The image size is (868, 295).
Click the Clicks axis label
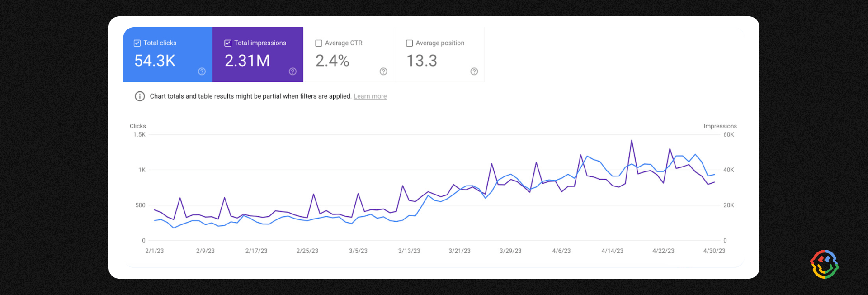pos(137,126)
